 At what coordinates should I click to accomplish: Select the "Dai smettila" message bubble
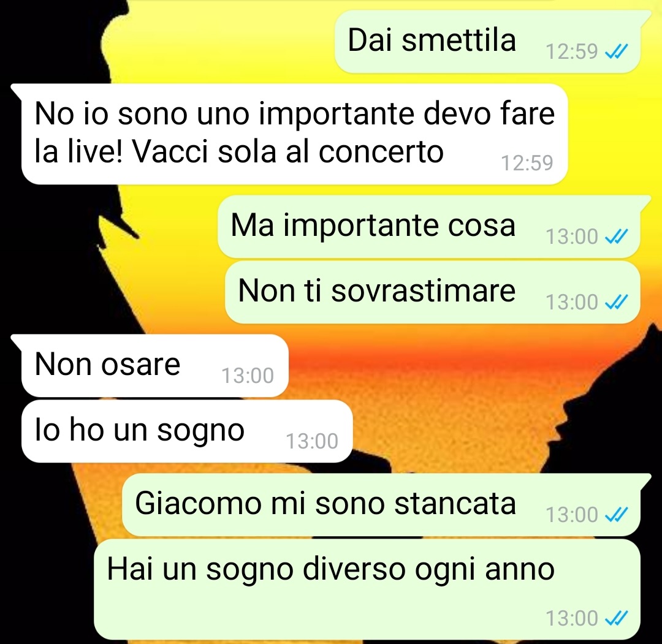coord(488,41)
